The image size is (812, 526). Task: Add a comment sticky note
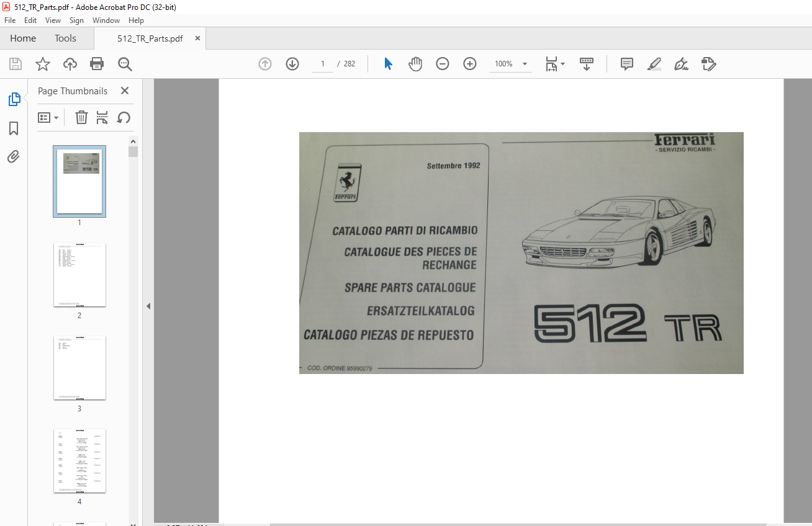pyautogui.click(x=627, y=64)
